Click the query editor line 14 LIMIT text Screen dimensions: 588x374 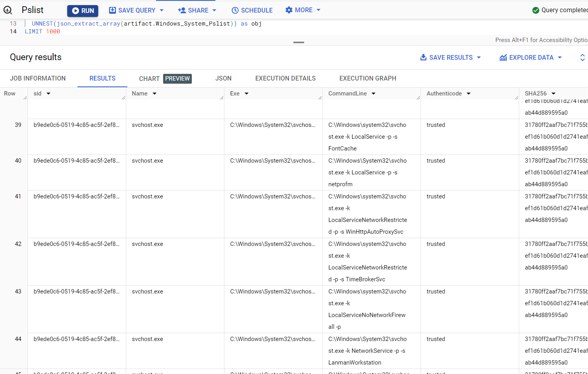34,31
